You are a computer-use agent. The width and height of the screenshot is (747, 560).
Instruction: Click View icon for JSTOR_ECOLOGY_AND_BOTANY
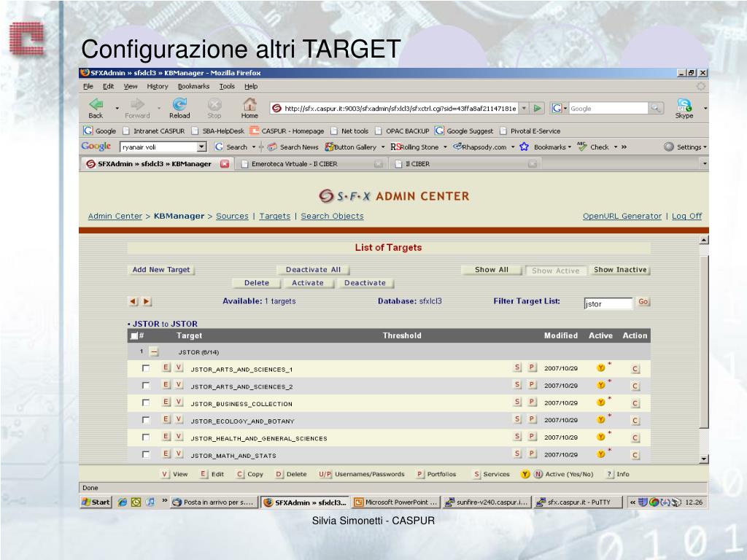(x=178, y=419)
